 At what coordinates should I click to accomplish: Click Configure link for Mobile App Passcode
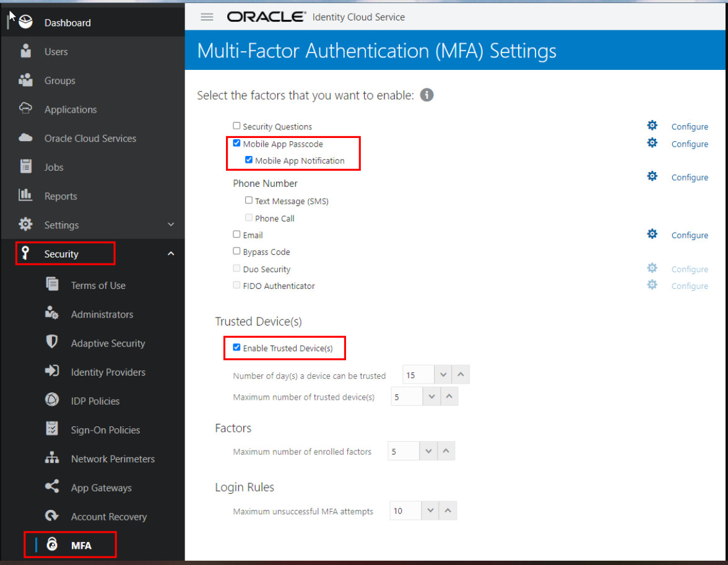[690, 144]
